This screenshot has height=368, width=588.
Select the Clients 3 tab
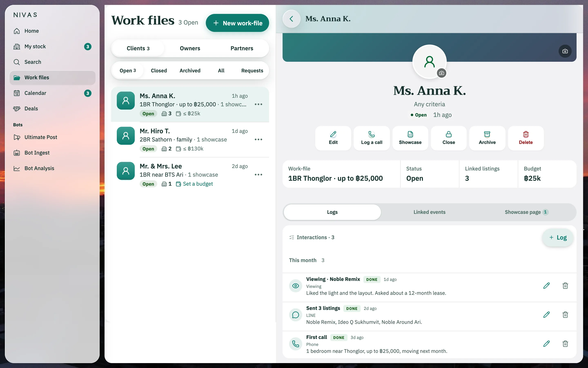tap(138, 48)
